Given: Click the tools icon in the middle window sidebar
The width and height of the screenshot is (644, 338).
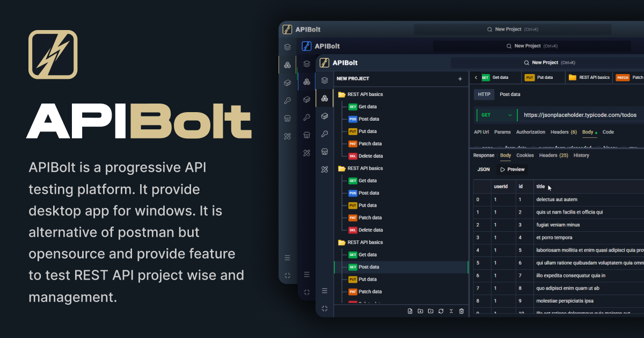Looking at the screenshot, I should pos(306,152).
